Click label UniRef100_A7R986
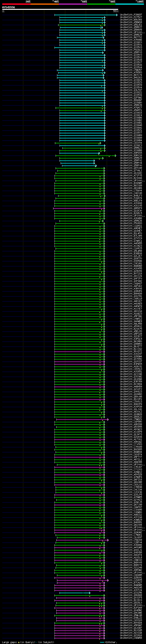The image size is (146, 644). click(131, 40)
